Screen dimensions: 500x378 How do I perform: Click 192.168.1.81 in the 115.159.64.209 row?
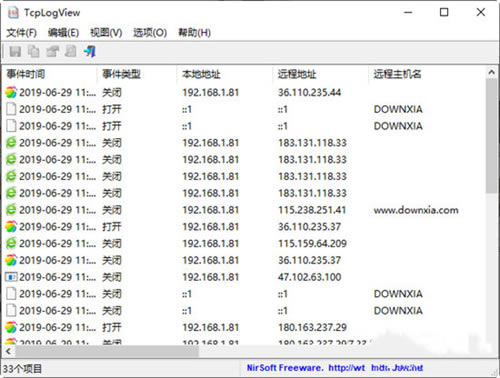point(211,243)
